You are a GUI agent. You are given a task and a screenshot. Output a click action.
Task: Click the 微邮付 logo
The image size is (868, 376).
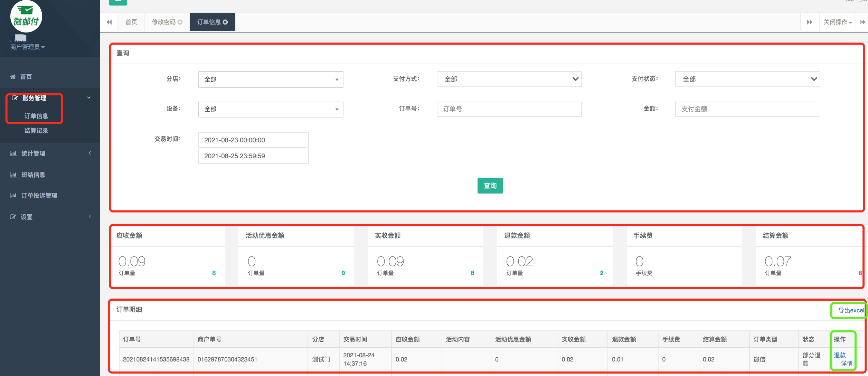26,17
